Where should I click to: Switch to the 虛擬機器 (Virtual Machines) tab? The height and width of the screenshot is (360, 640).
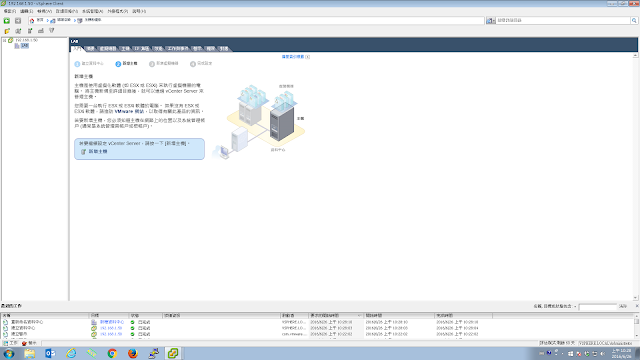point(108,49)
